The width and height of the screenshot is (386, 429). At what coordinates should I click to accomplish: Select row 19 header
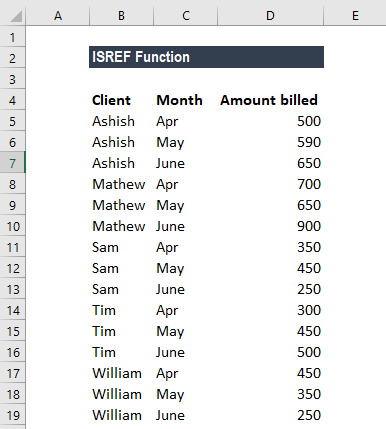[12, 415]
